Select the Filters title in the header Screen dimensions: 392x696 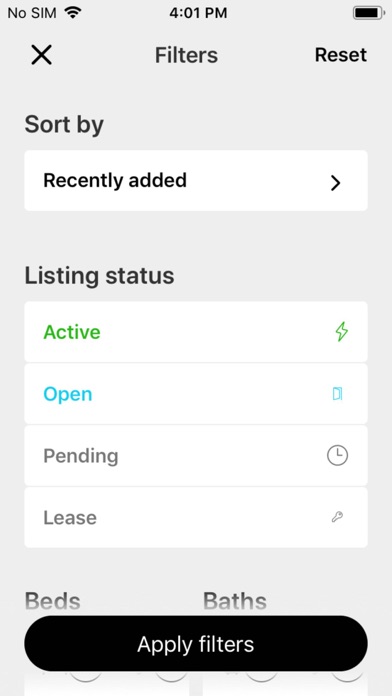tap(186, 55)
